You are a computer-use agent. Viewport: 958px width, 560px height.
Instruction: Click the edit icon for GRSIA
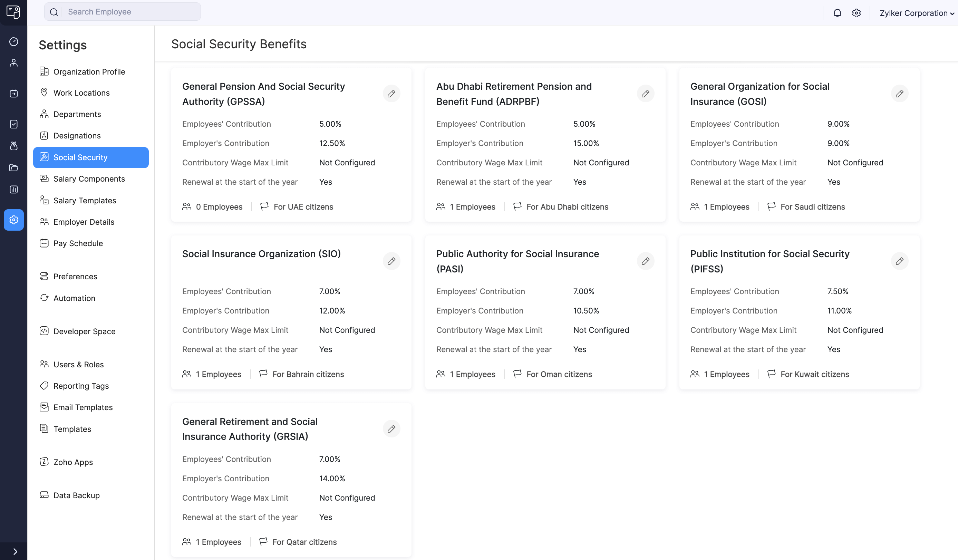point(391,429)
